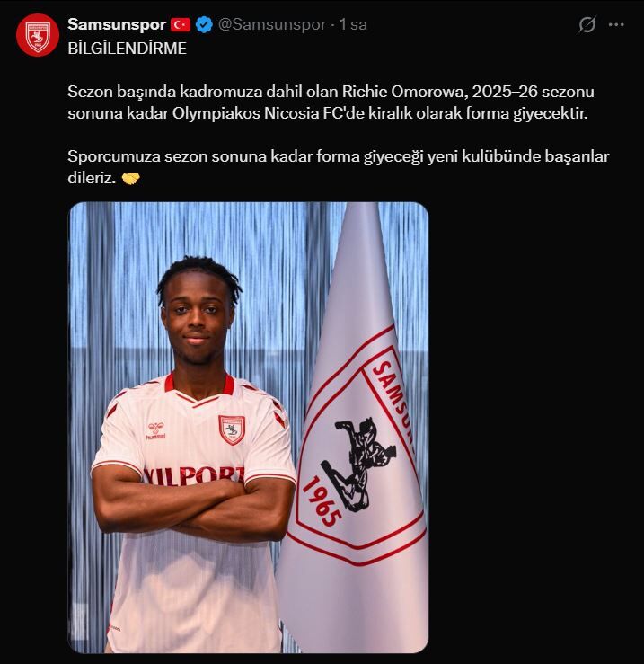Open the Samsunspor display name link
Image resolution: width=644 pixels, height=664 pixels.
(x=117, y=24)
